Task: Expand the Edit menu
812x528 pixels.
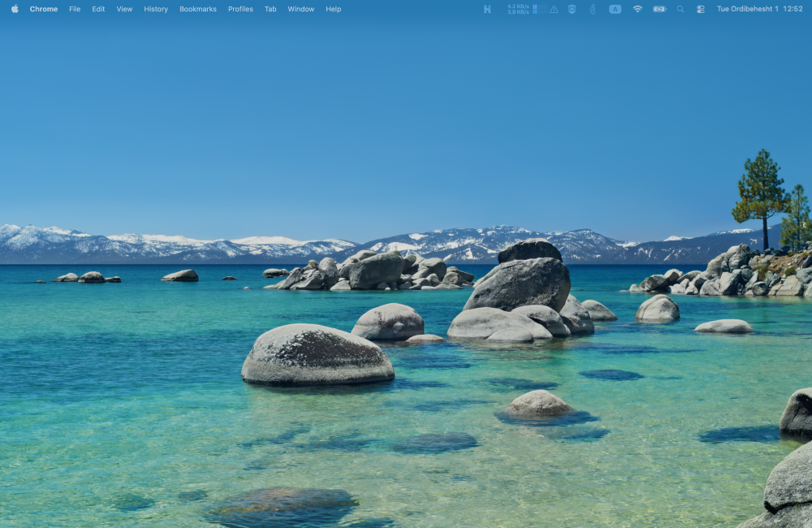Action: coord(98,9)
